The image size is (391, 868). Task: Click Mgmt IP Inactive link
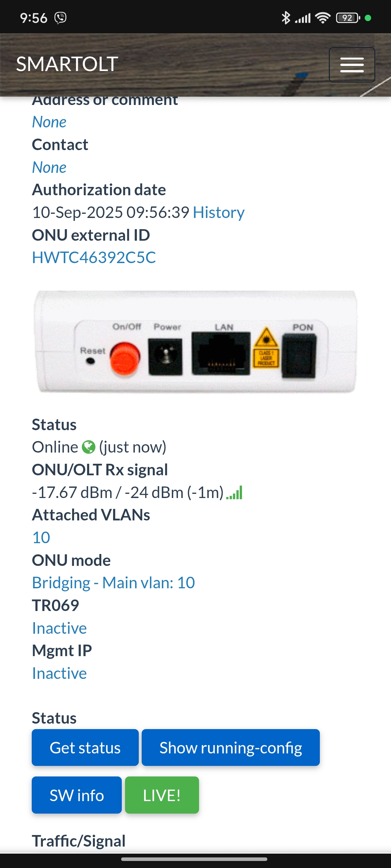59,674
